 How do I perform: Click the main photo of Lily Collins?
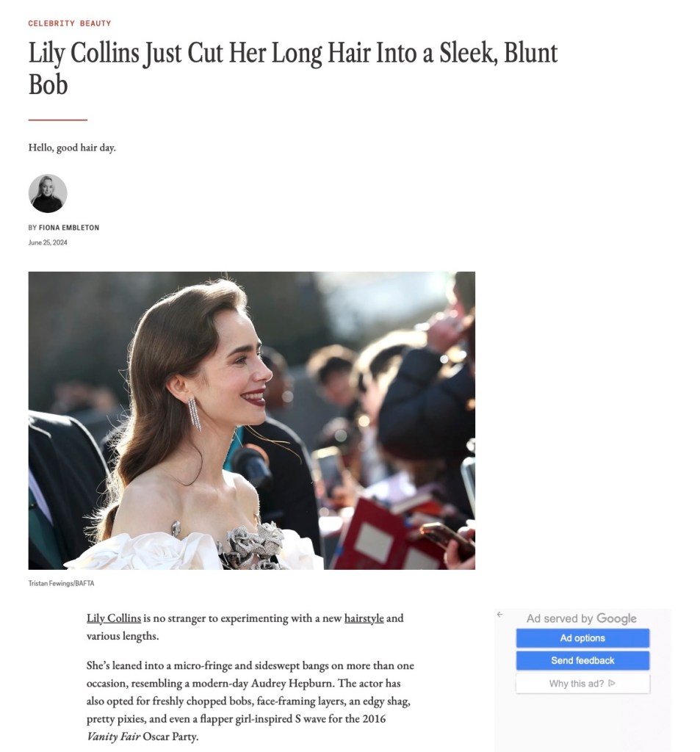251,421
